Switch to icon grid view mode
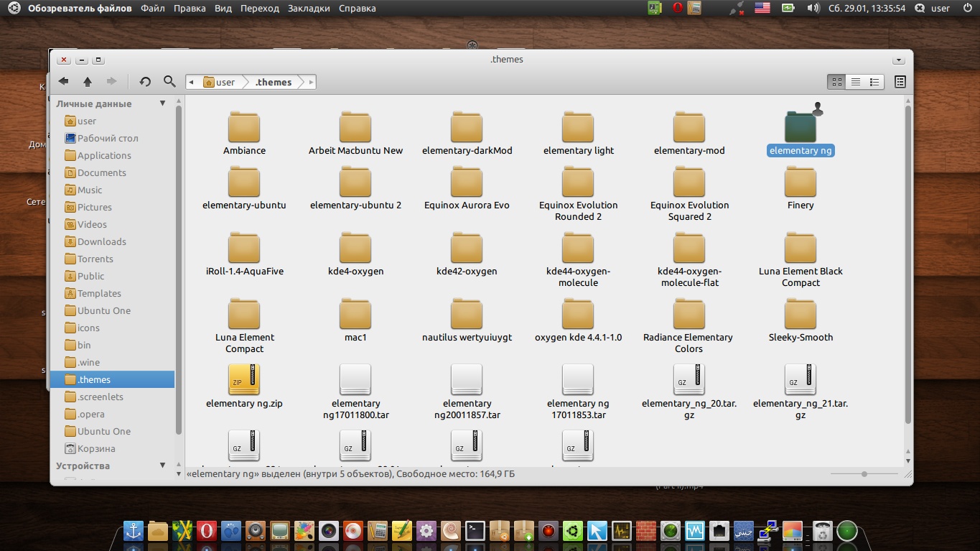The image size is (980, 551). pos(837,82)
